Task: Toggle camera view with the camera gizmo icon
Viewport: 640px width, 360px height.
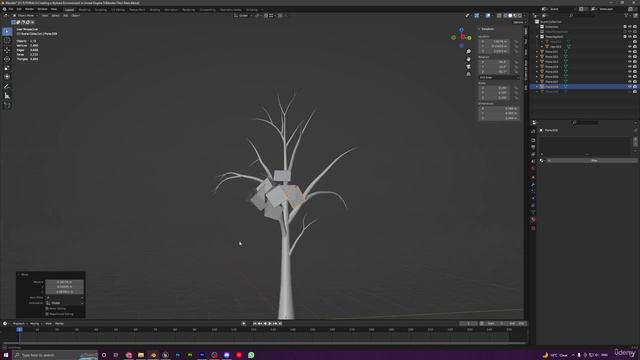Action: [x=469, y=67]
